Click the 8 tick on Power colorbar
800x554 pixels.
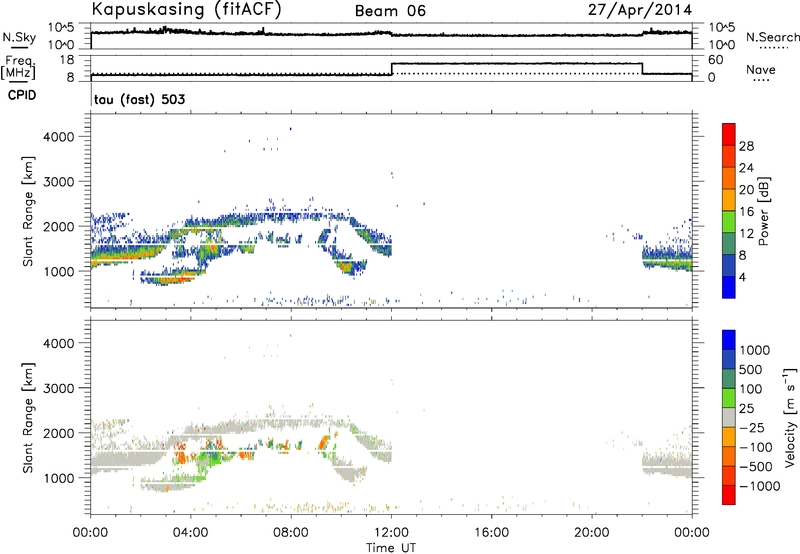(x=743, y=256)
